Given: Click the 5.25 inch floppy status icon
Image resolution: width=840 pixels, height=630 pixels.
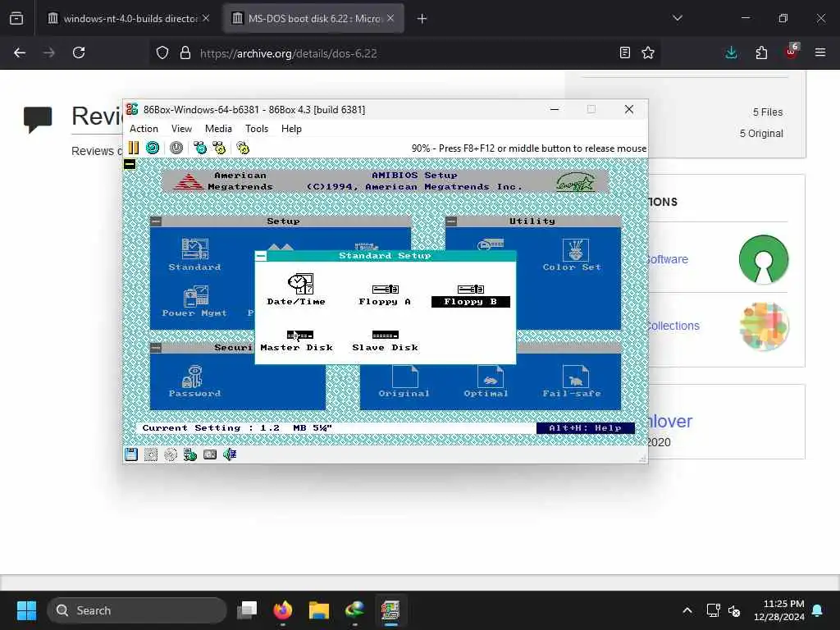Looking at the screenshot, I should 151,454.
